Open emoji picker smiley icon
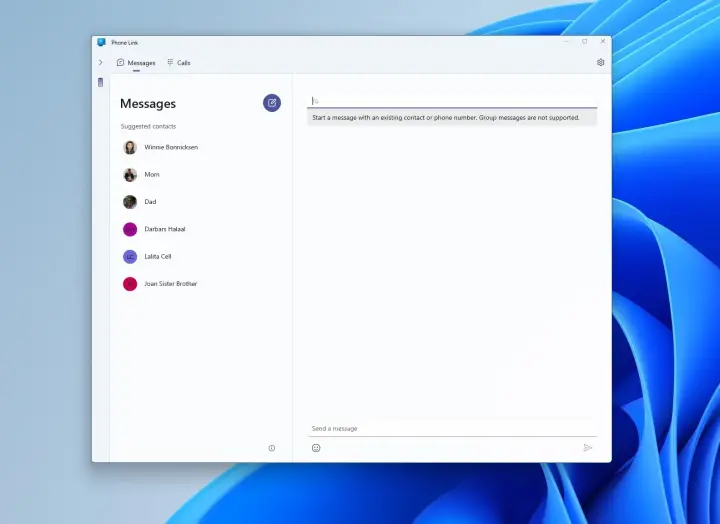This screenshot has height=524, width=720. coord(316,448)
